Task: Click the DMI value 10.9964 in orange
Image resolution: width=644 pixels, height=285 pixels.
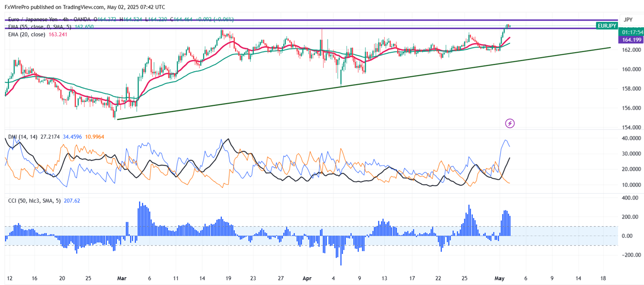Action: click(94, 136)
